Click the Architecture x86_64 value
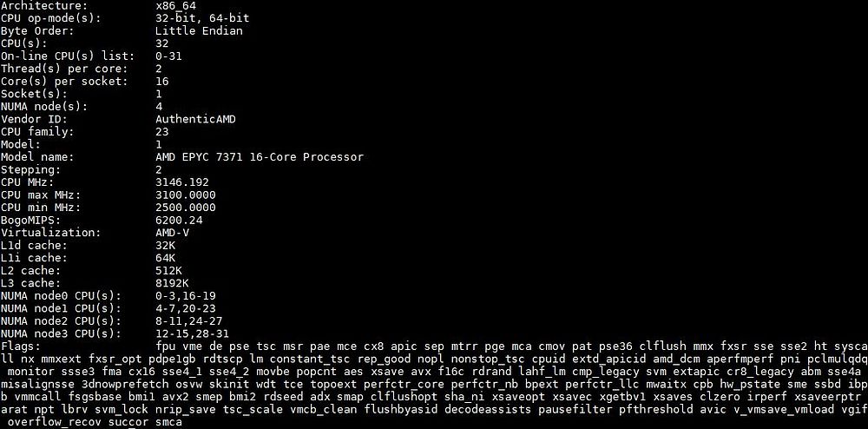 click(175, 6)
